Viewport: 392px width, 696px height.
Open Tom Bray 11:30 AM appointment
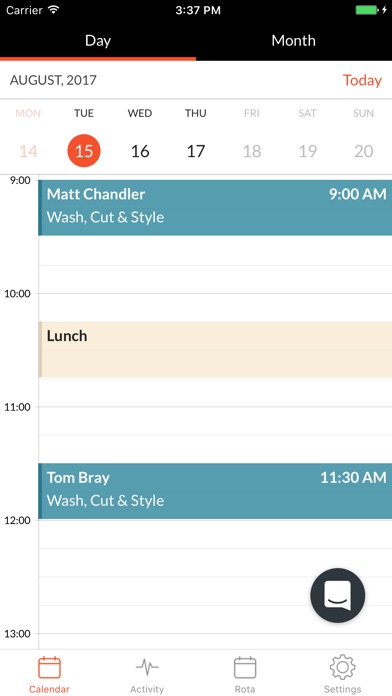click(215, 491)
